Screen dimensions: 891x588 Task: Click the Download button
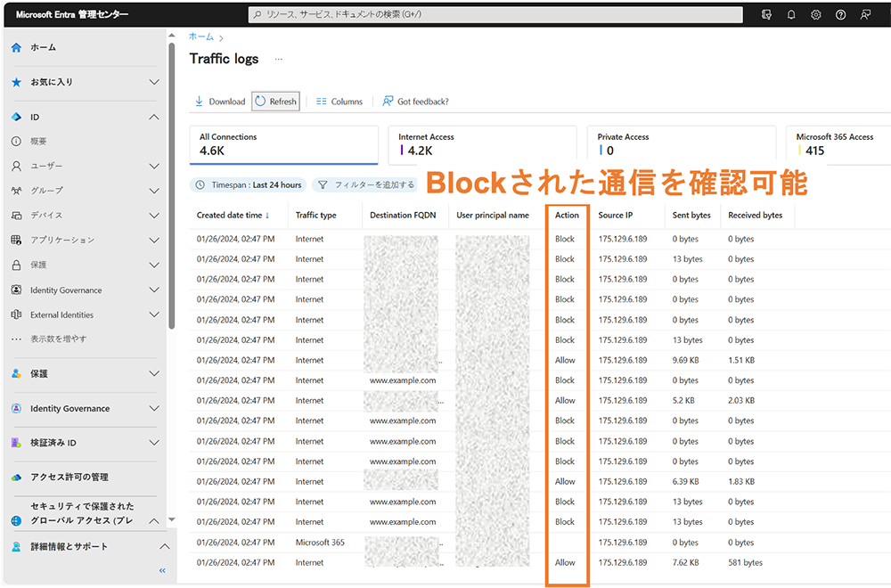click(x=220, y=102)
